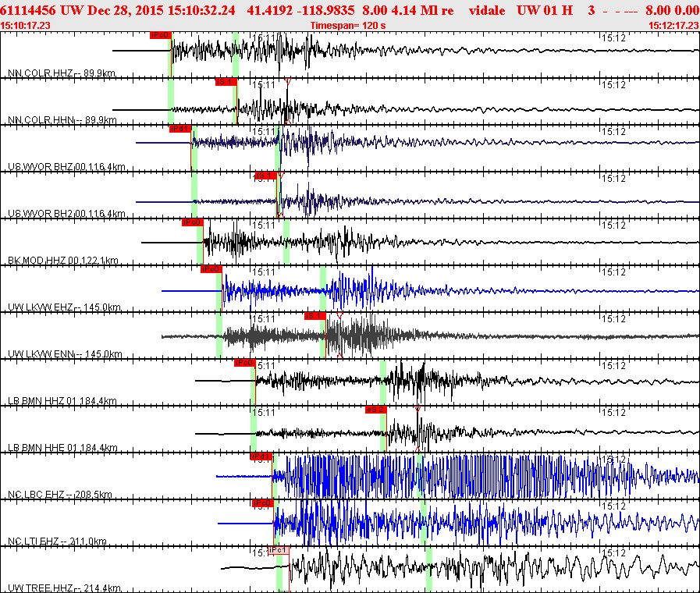Click the UW 01 H header text
Image resolution: width=700 pixels, height=593 pixels.
pos(545,10)
